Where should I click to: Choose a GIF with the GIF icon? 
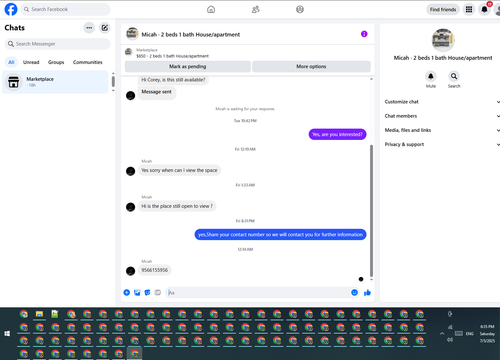tap(158, 292)
